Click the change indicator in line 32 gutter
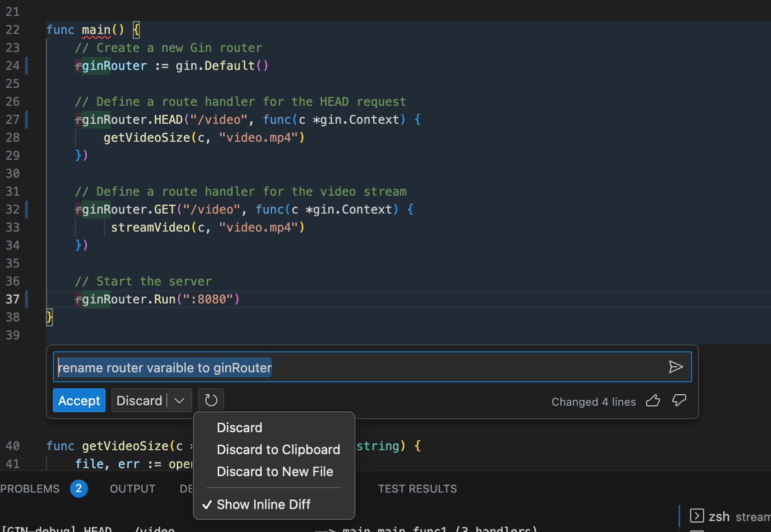This screenshot has width=771, height=532. click(26, 209)
